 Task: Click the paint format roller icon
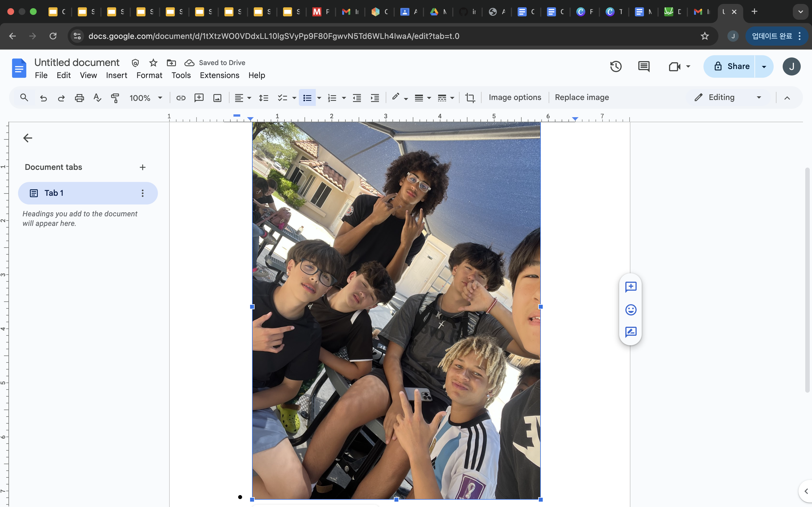(115, 97)
